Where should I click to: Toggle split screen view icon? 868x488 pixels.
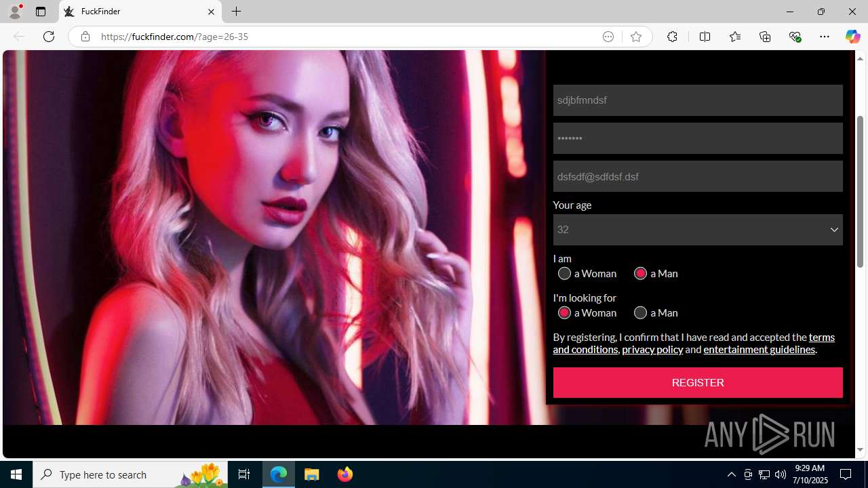[705, 37]
